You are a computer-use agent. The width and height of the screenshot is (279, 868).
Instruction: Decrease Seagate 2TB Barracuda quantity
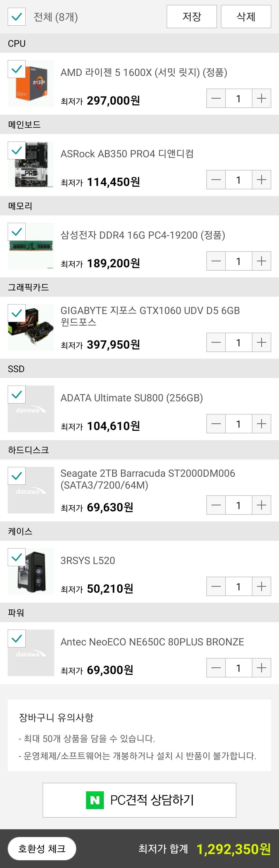216,505
